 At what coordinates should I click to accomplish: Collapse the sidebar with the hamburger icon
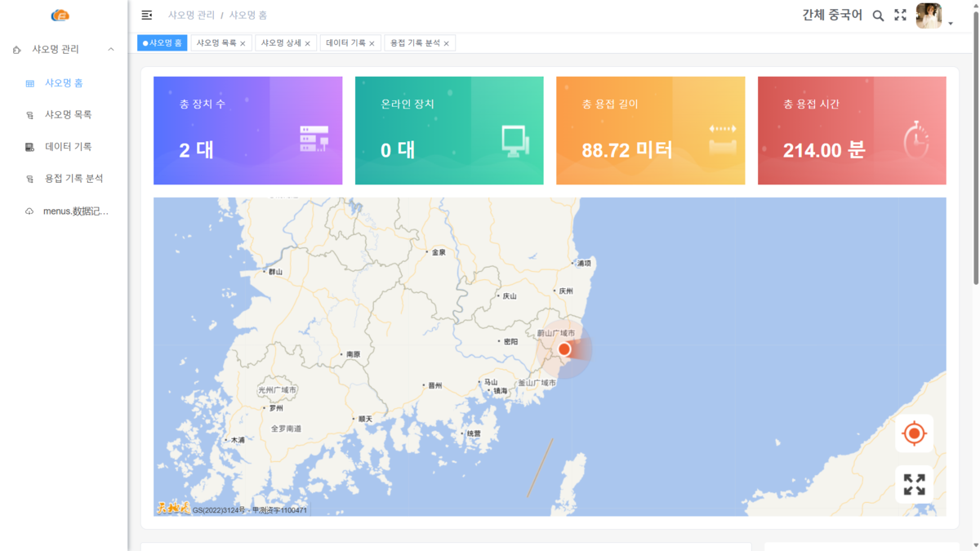(x=147, y=15)
